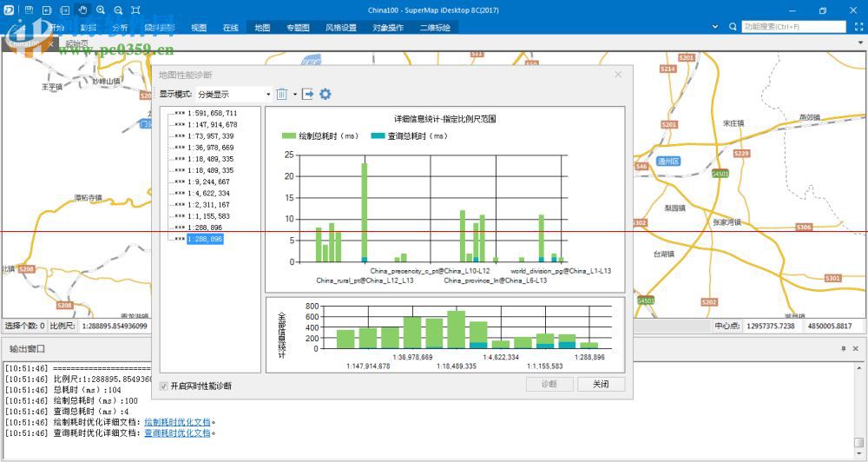This screenshot has height=462, width=868.
Task: Click the 功能搜索 search field
Action: [794, 27]
